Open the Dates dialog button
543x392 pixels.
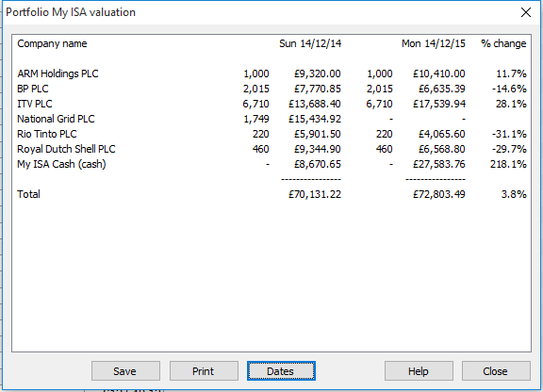(281, 371)
